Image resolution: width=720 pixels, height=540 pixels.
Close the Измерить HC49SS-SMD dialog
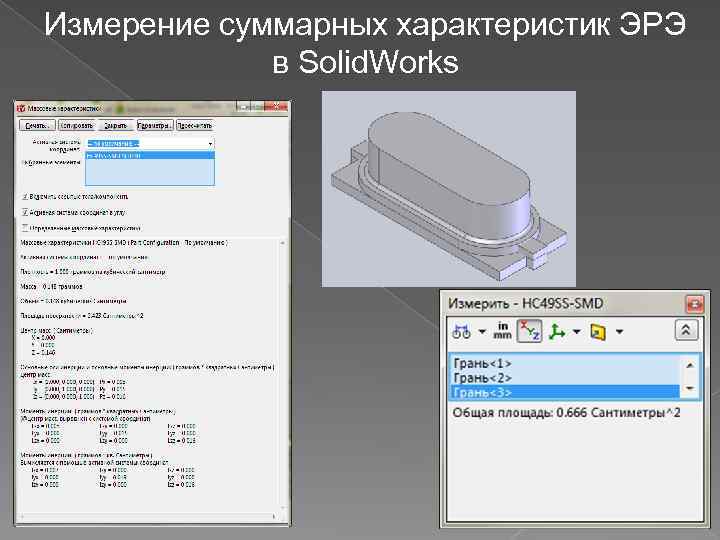coord(694,304)
